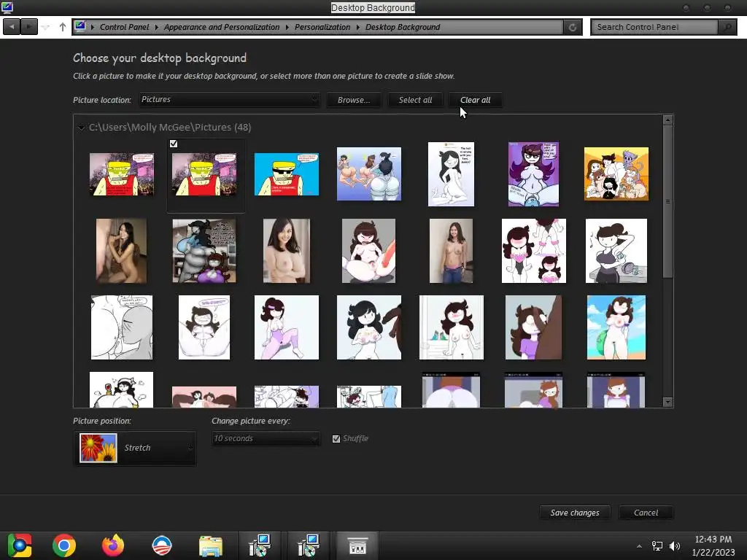Click the Select all button
This screenshot has height=560, width=747.
point(415,100)
